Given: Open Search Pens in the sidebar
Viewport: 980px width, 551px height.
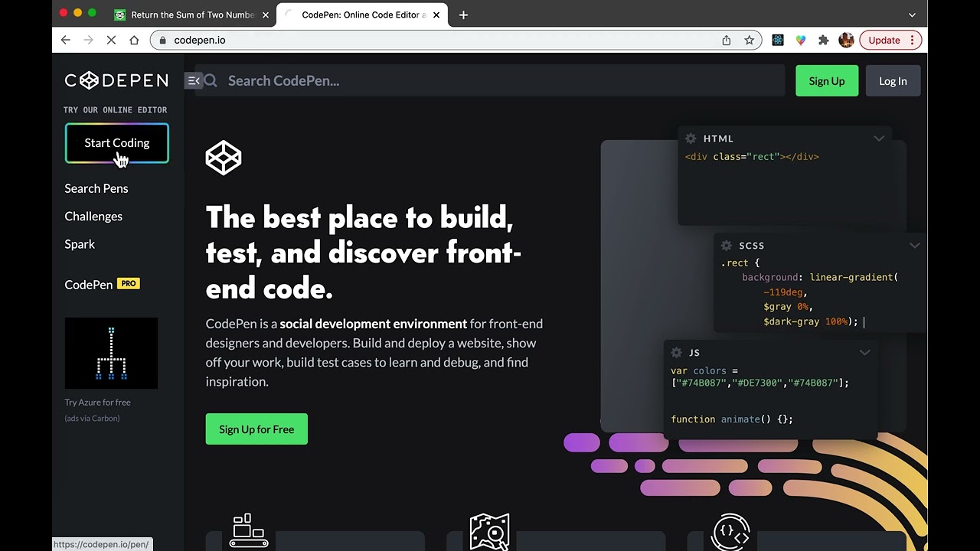Looking at the screenshot, I should pyautogui.click(x=96, y=188).
